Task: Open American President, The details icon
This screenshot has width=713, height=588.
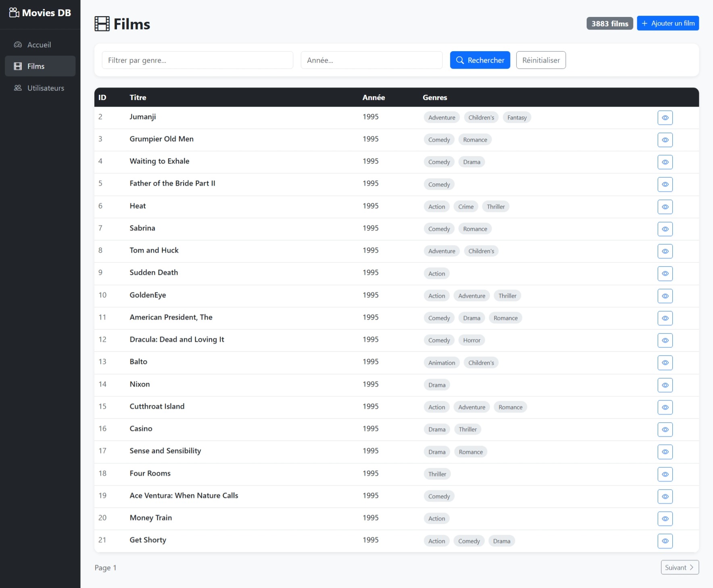Action: 665,318
